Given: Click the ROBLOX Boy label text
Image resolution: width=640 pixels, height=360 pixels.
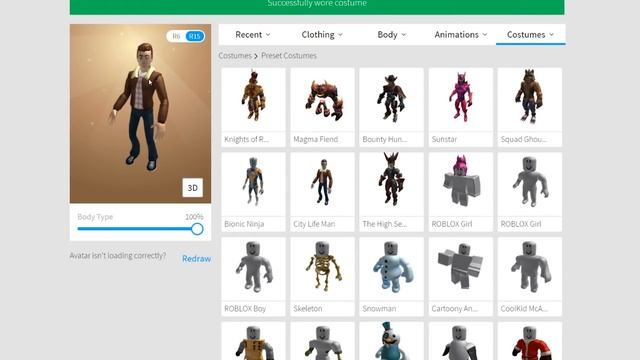Looking at the screenshot, I should coord(245,309).
